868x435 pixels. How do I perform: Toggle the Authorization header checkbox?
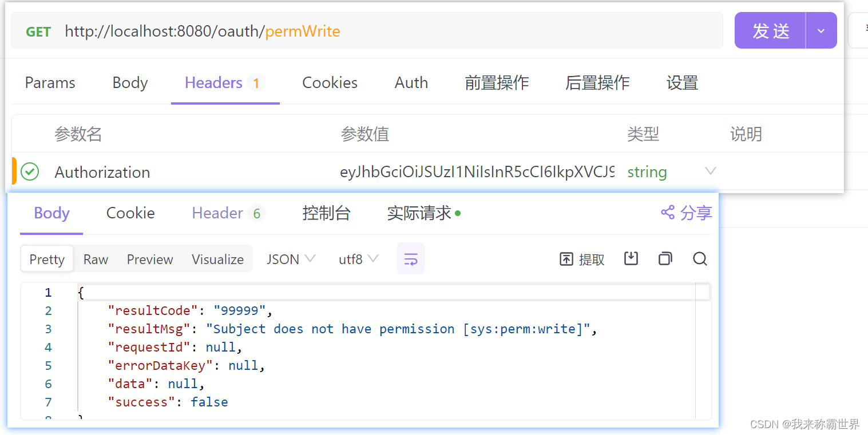[29, 171]
